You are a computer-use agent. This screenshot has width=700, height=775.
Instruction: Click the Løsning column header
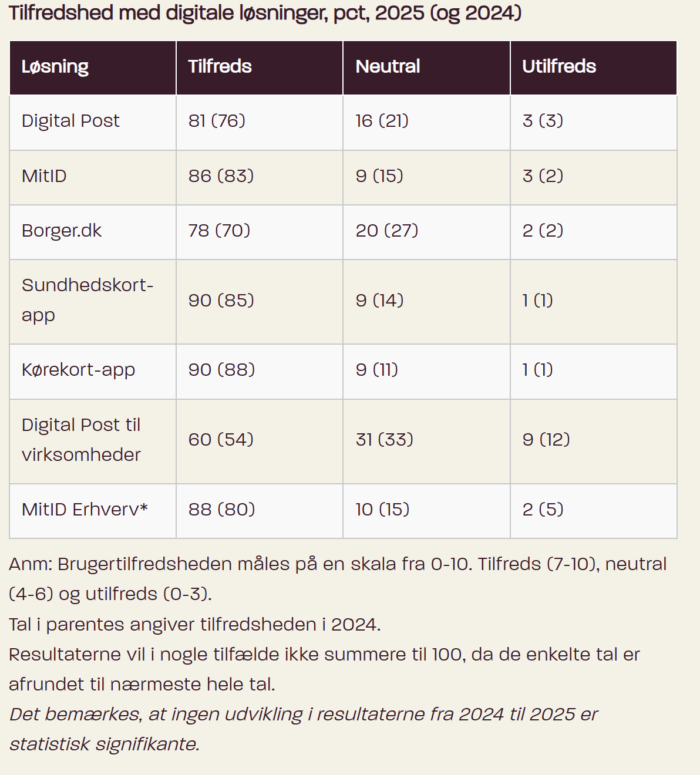(x=55, y=67)
